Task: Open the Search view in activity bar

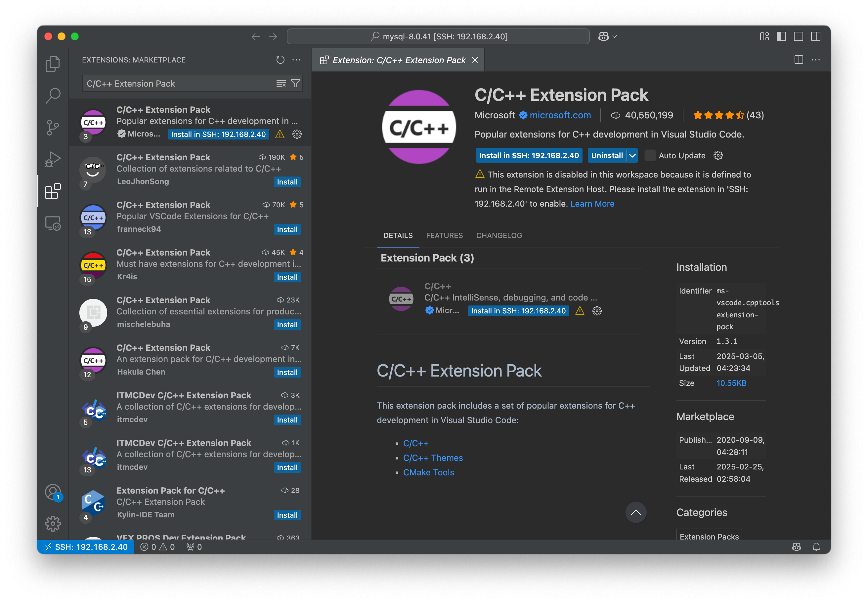Action: click(x=53, y=96)
